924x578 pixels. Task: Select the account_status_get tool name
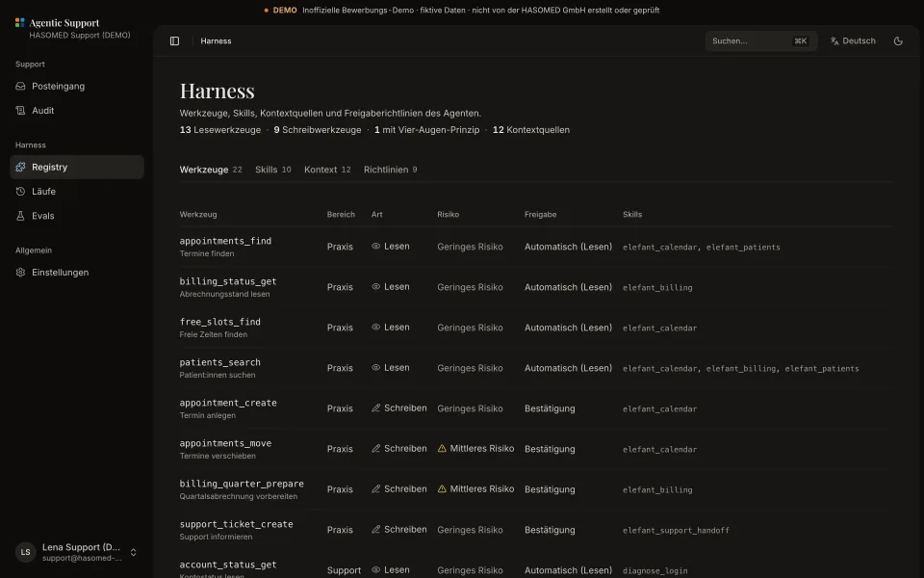point(228,565)
